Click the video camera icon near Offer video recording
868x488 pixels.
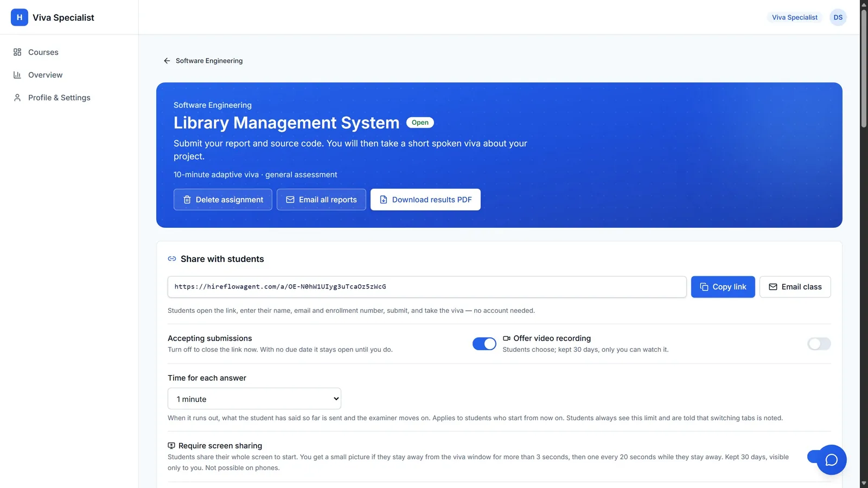pos(506,338)
